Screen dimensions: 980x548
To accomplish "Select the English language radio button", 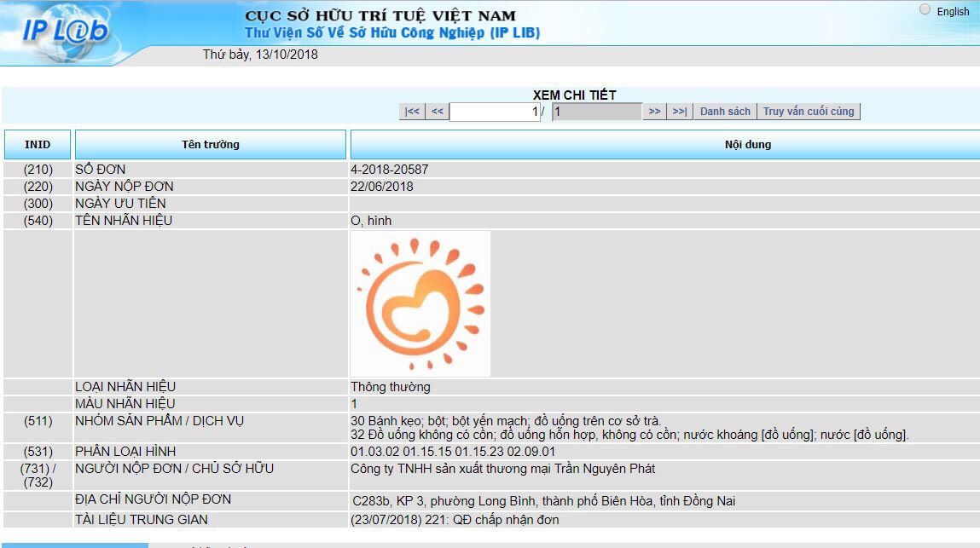I will 925,9.
